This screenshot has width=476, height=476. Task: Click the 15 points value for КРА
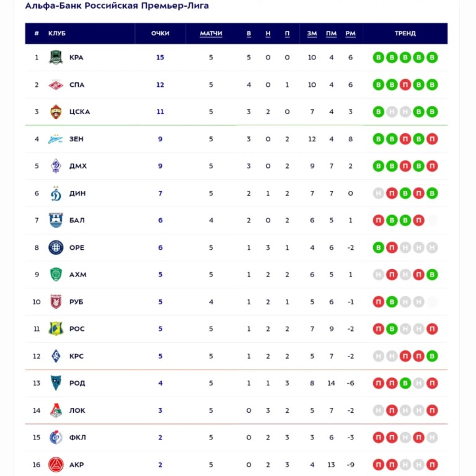coord(160,58)
